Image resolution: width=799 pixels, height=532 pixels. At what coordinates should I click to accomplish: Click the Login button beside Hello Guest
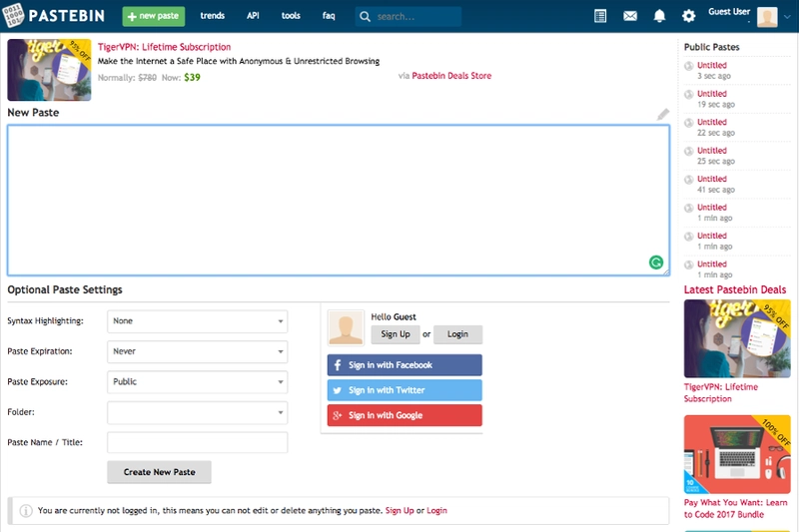pyautogui.click(x=457, y=334)
